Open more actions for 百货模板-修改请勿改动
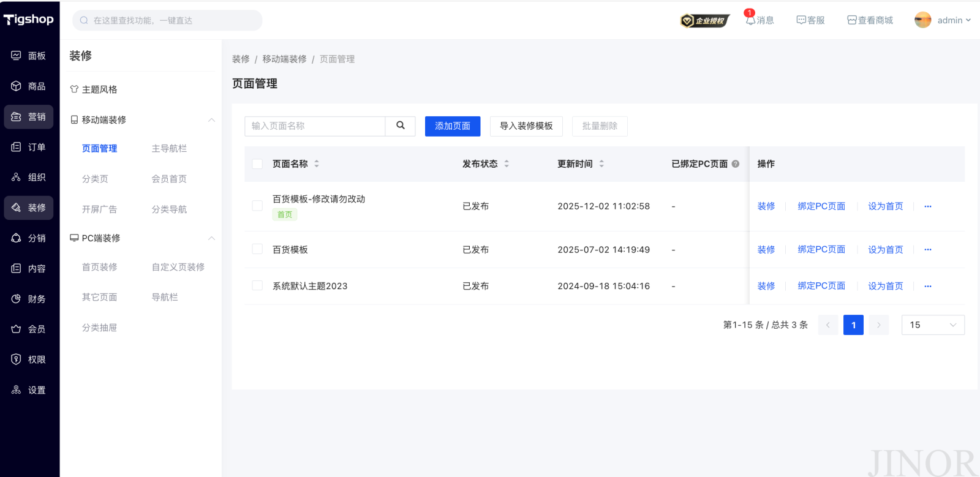Viewport: 980px width, 477px height. [928, 206]
